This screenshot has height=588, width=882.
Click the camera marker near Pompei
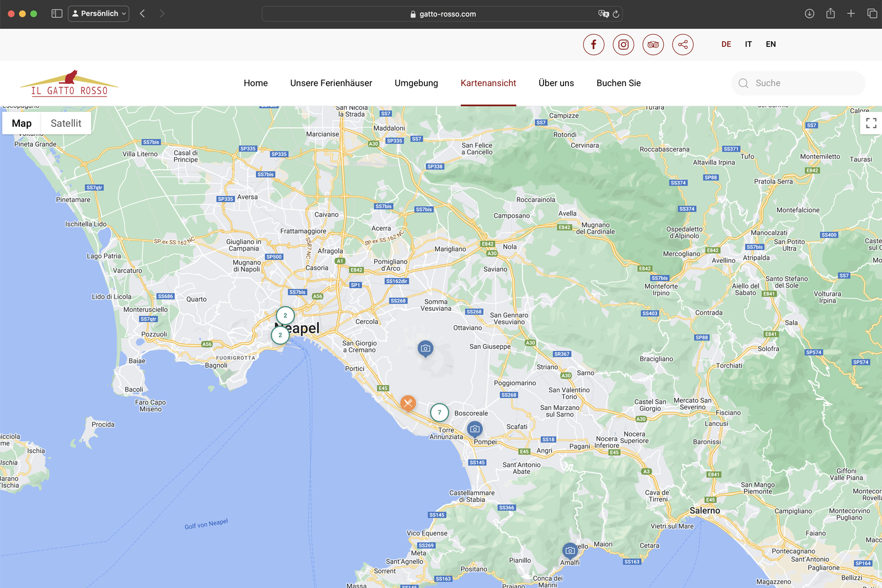tap(475, 428)
